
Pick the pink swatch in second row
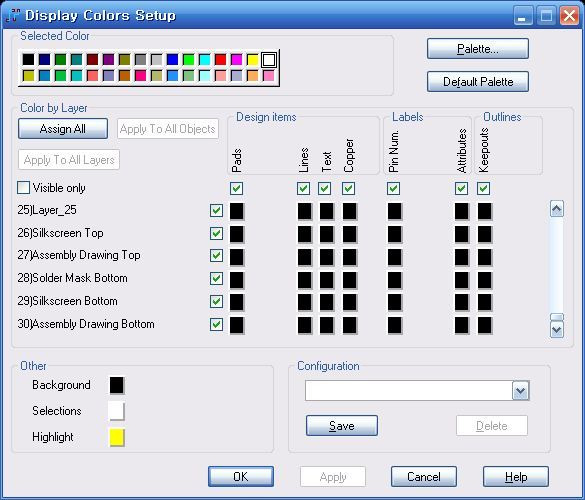[269, 76]
